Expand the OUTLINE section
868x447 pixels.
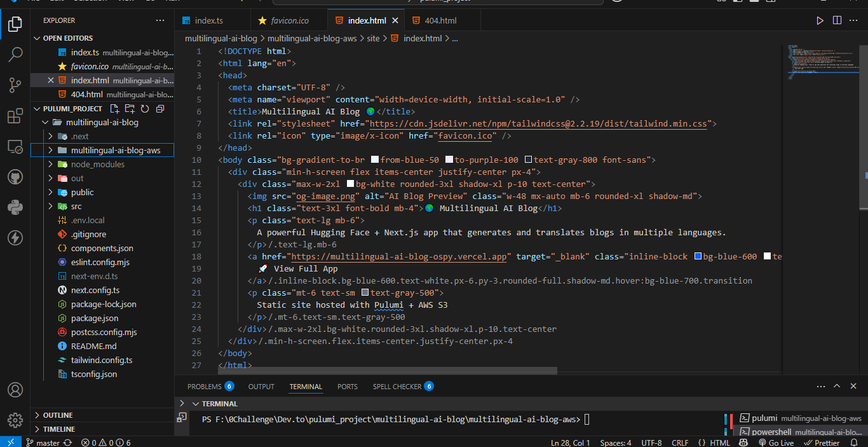point(102,415)
